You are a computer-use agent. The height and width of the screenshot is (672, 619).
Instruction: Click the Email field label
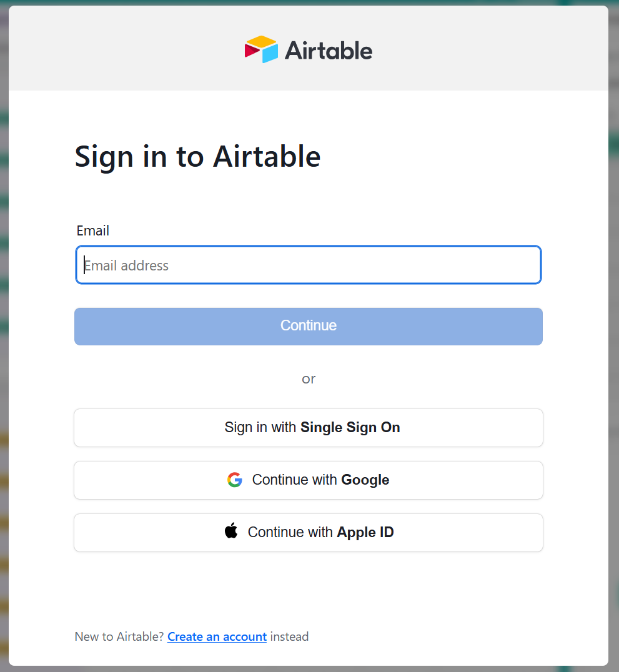[93, 231]
